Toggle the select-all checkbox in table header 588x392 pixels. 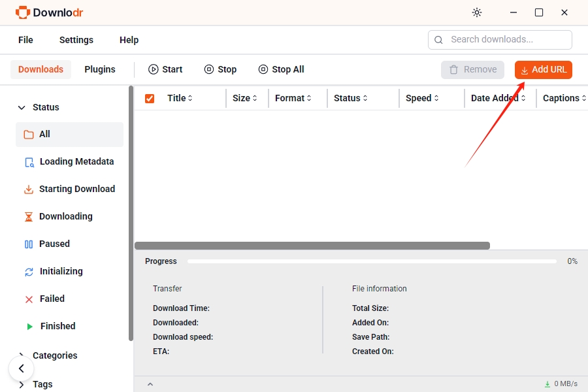click(149, 98)
